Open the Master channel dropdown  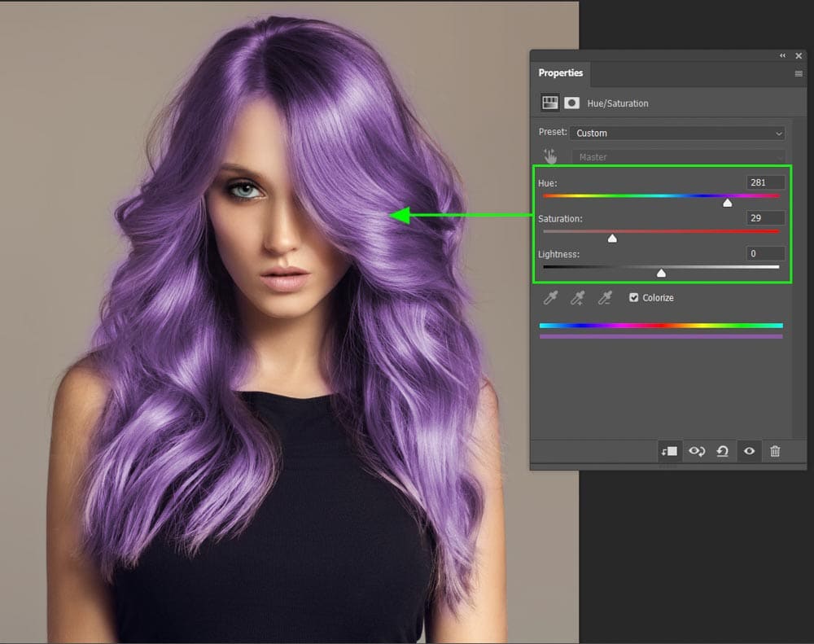(679, 157)
